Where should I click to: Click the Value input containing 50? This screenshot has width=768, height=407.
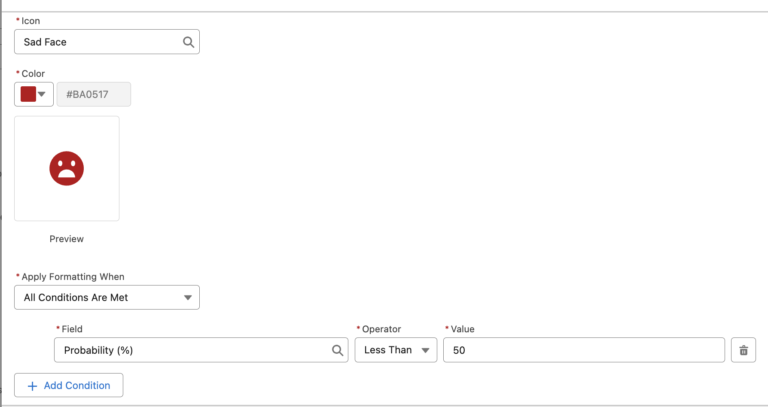[584, 350]
